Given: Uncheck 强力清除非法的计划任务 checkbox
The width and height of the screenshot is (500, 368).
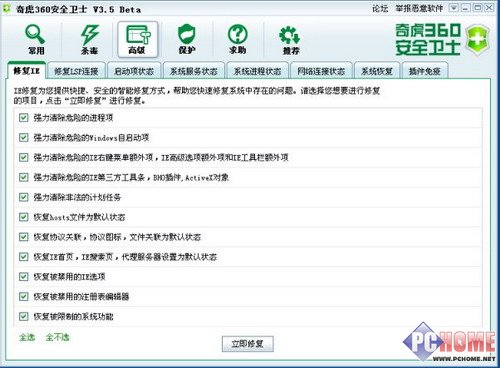Looking at the screenshot, I should pos(23,197).
